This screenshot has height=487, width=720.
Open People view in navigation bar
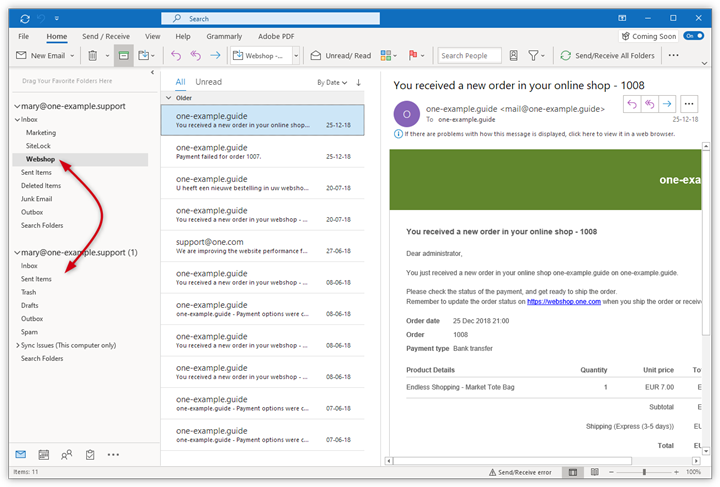[67, 454]
